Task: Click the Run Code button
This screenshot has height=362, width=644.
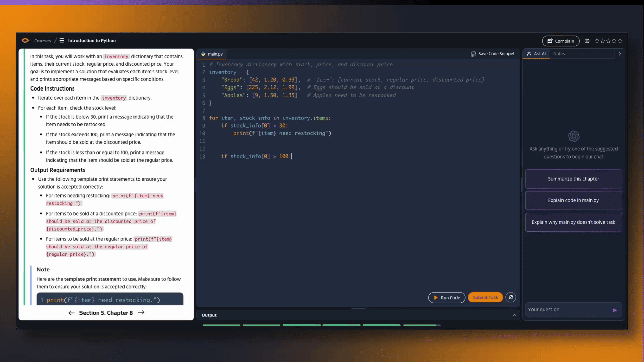Action: (446, 297)
